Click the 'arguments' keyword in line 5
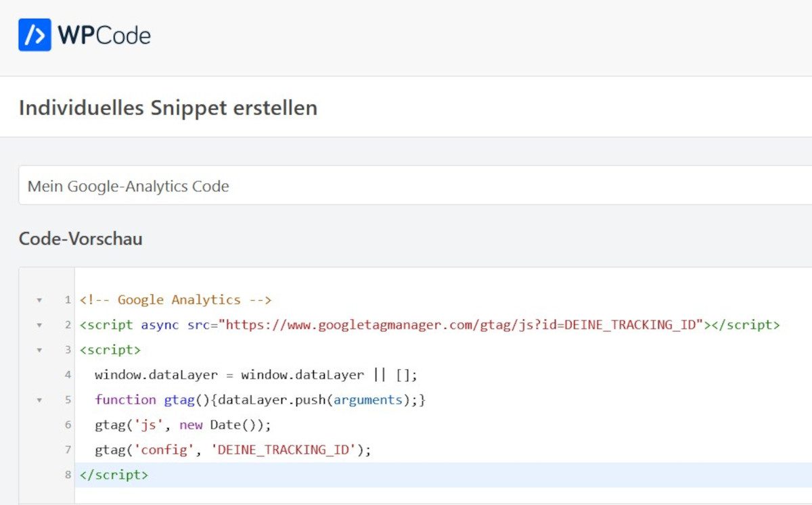812x505 pixels. [x=367, y=400]
